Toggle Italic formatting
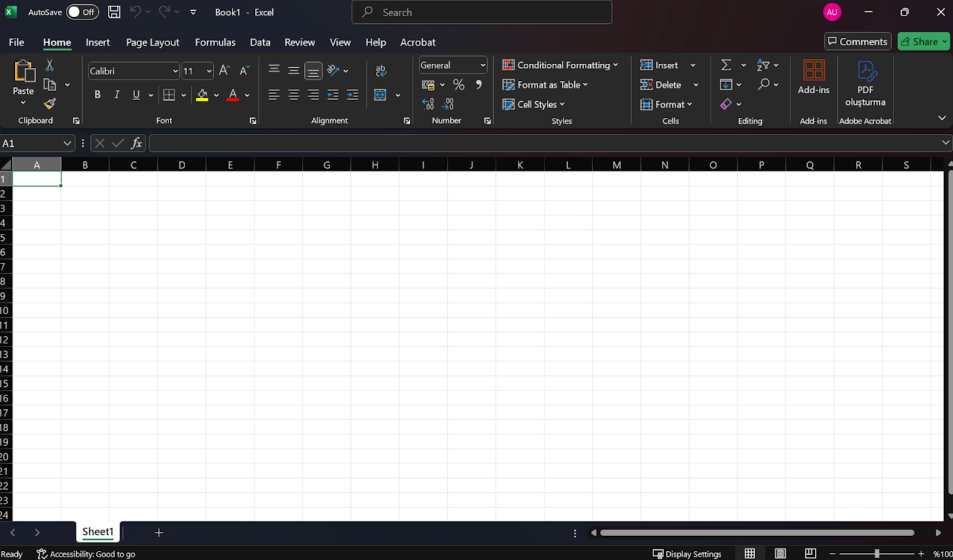953x560 pixels. [x=117, y=95]
